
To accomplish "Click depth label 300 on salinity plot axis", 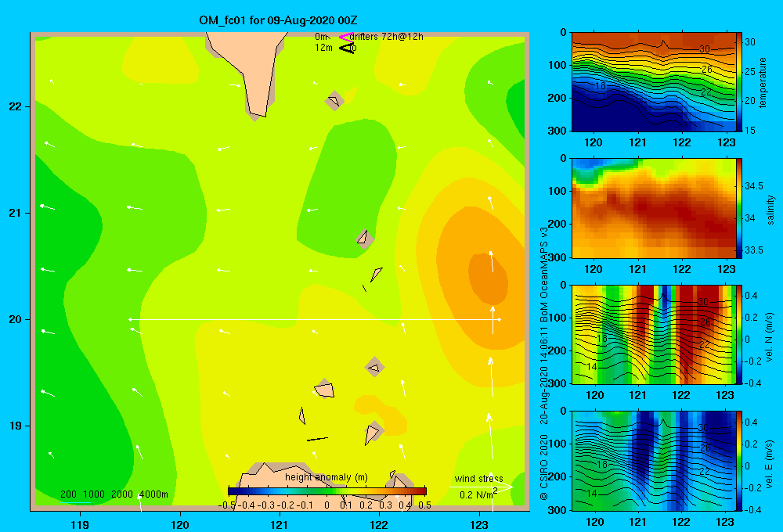I will pyautogui.click(x=558, y=257).
